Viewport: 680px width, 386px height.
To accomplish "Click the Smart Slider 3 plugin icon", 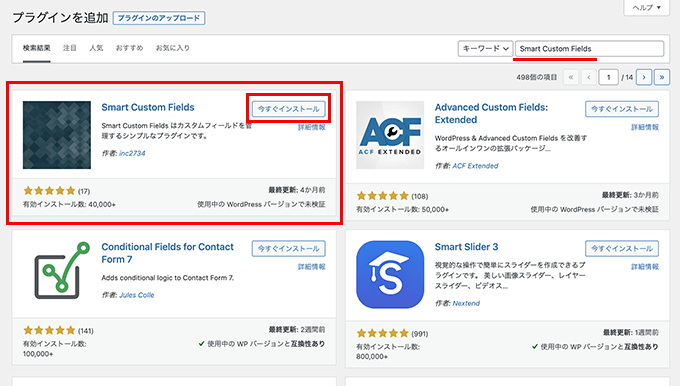I will pos(390,275).
